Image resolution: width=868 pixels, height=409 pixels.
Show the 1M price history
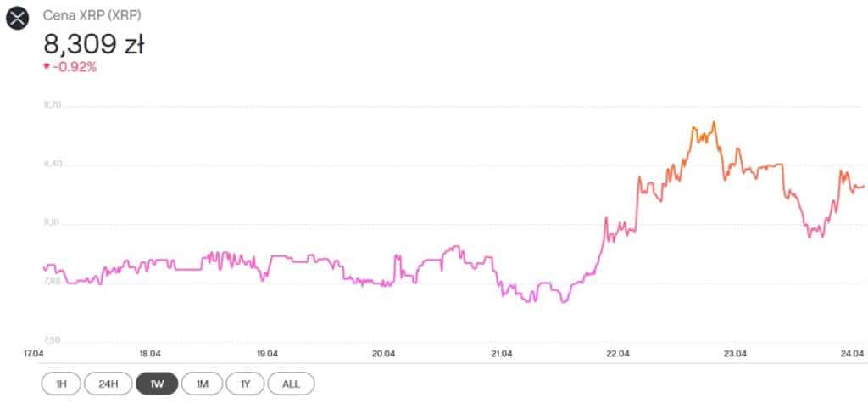coord(202,384)
